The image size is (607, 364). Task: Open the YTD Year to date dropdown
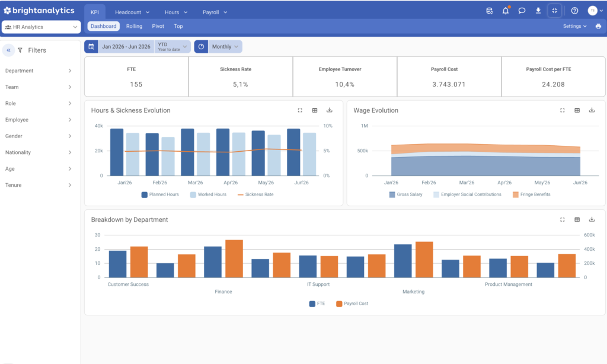[x=172, y=47]
